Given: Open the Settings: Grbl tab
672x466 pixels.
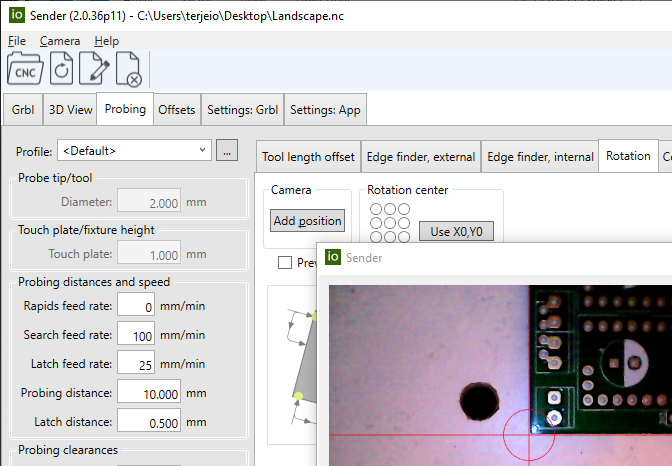Looking at the screenshot, I should (x=243, y=110).
